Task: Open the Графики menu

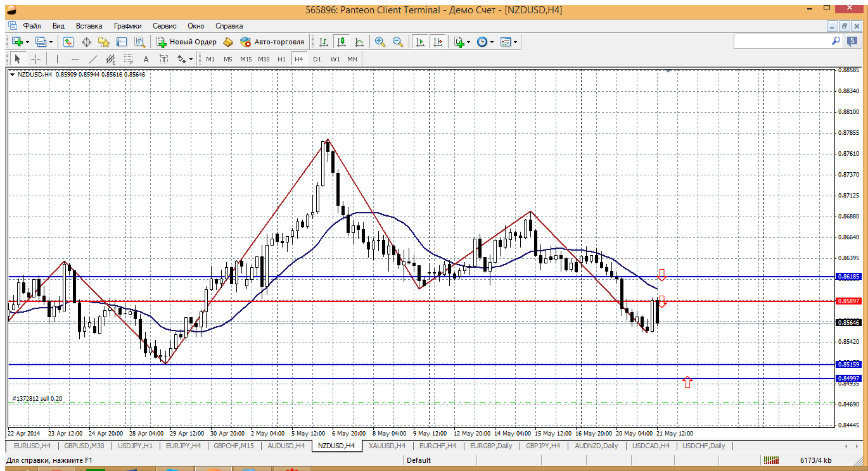Action: tap(127, 26)
